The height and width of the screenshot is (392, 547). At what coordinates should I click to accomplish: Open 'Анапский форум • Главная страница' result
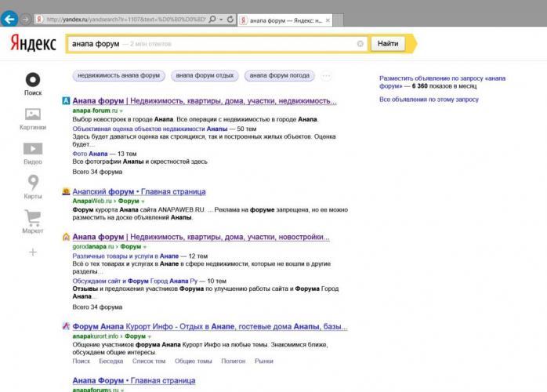point(139,191)
